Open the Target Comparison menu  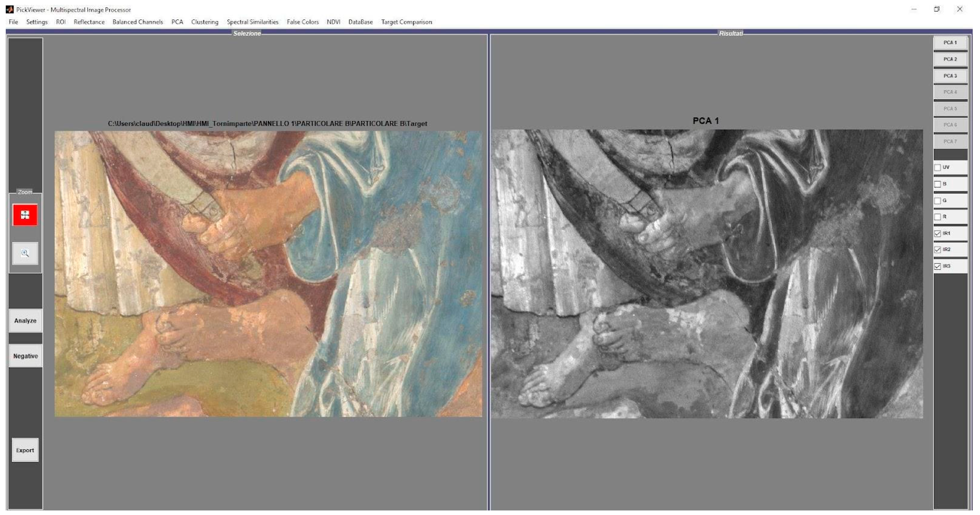coord(407,22)
